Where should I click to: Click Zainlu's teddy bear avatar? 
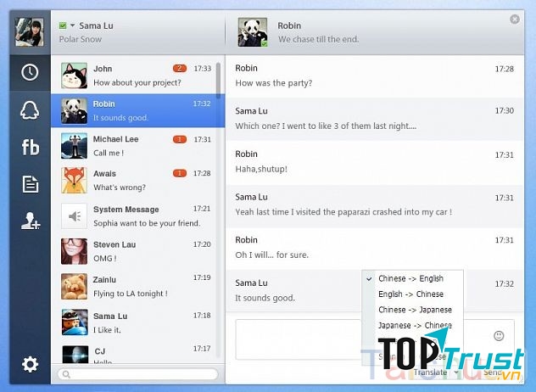[x=74, y=287]
